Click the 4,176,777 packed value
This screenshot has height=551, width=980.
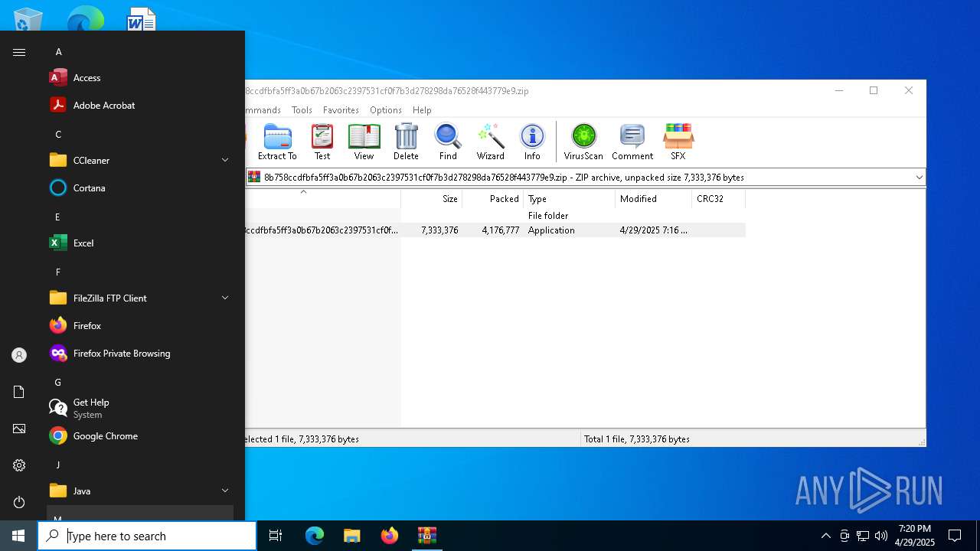501,230
